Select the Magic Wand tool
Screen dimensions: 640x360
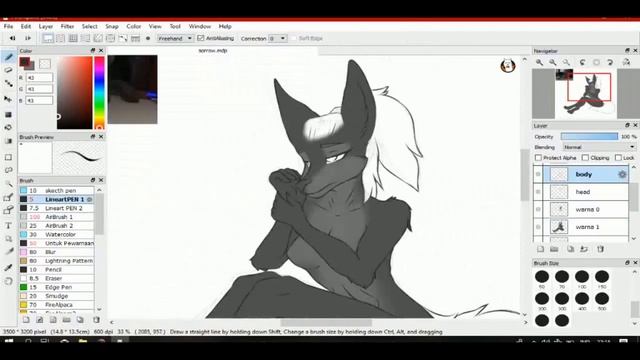point(9,184)
